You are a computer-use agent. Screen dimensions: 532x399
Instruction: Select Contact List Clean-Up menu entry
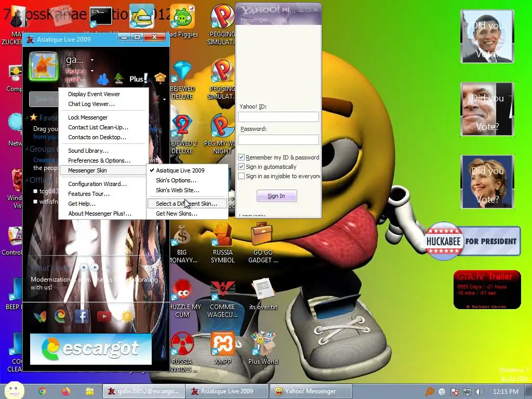(103, 127)
